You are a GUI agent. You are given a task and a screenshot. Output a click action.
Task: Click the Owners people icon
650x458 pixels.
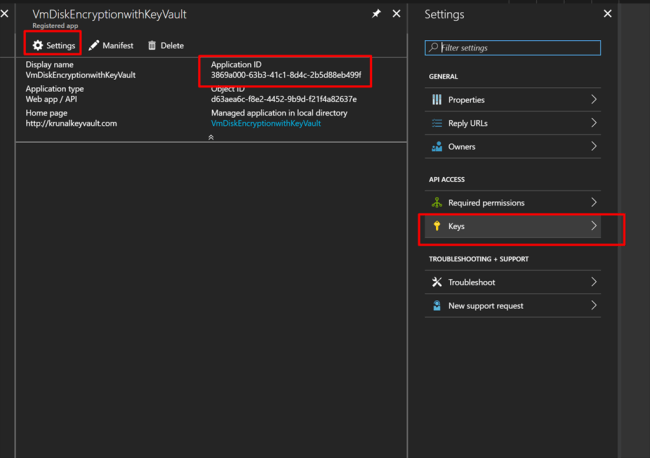point(437,147)
